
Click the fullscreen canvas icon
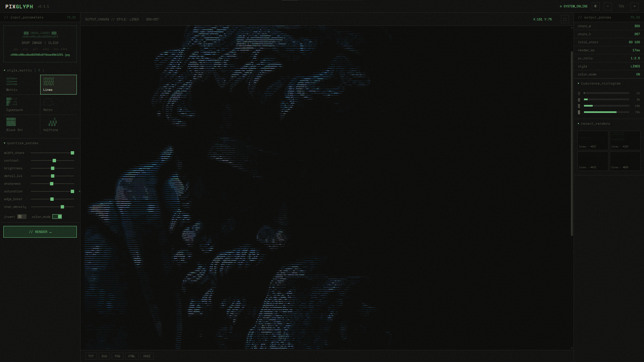pos(565,19)
